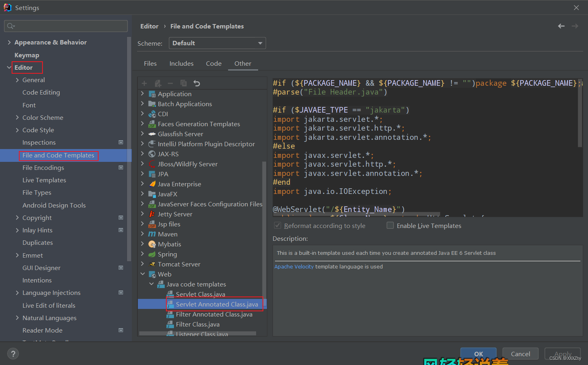Toggle the Enable Live Templates checkbox
Viewport: 588px width, 365px height.
pos(390,225)
